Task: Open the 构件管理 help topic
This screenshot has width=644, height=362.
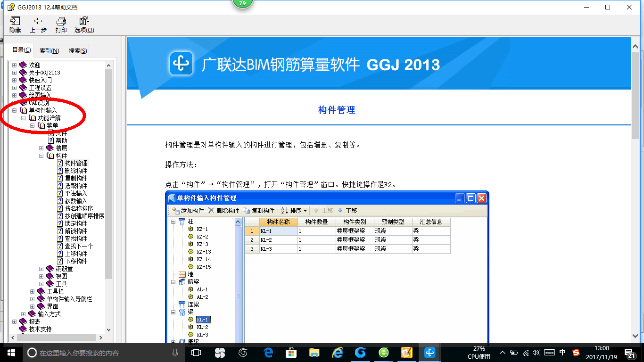Action: (x=76, y=163)
